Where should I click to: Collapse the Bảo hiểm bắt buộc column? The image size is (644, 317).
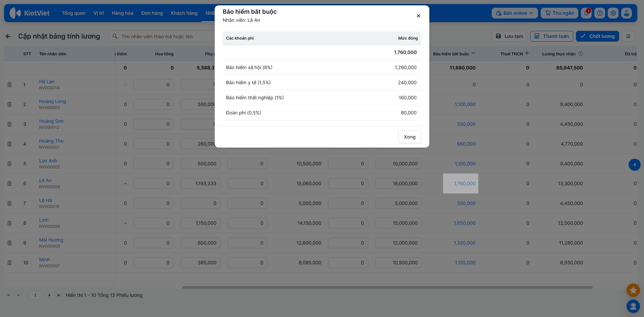click(x=473, y=53)
